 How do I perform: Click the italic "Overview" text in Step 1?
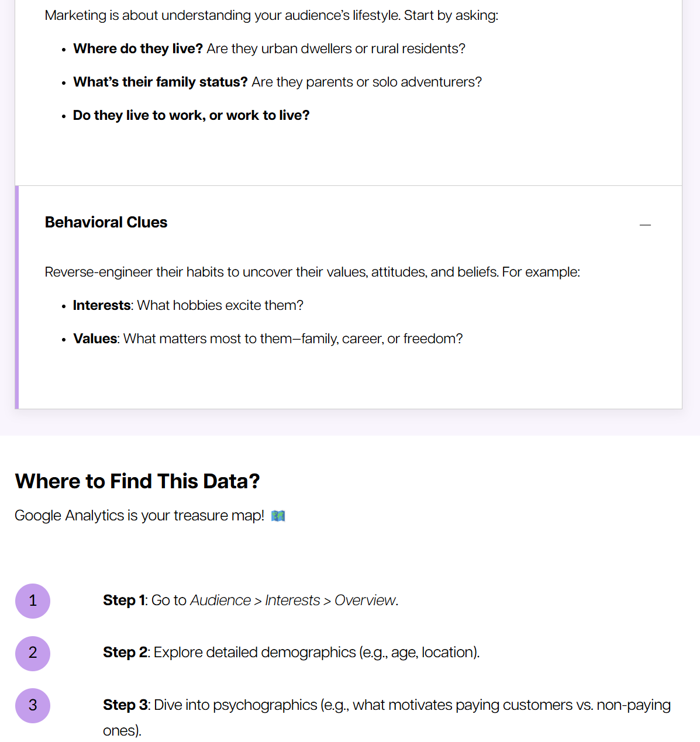[x=365, y=600]
